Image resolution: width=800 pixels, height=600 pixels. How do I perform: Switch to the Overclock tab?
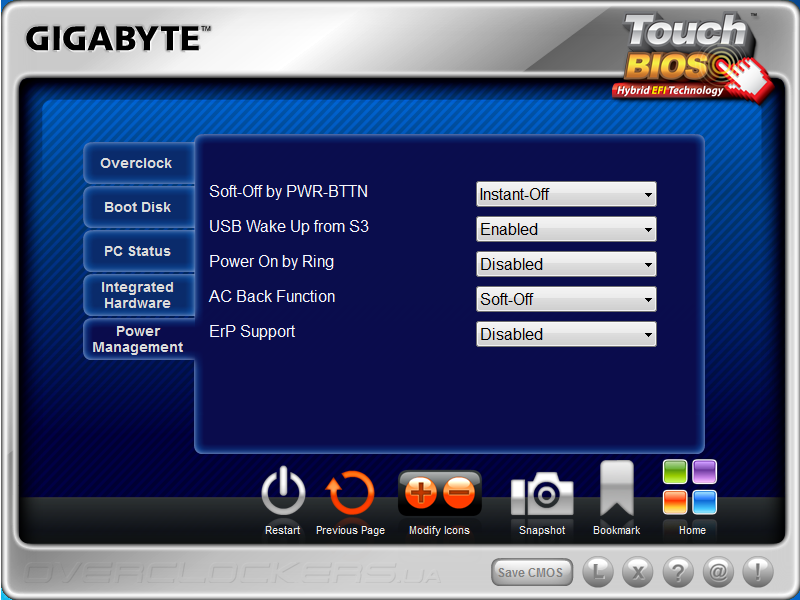coord(139,163)
